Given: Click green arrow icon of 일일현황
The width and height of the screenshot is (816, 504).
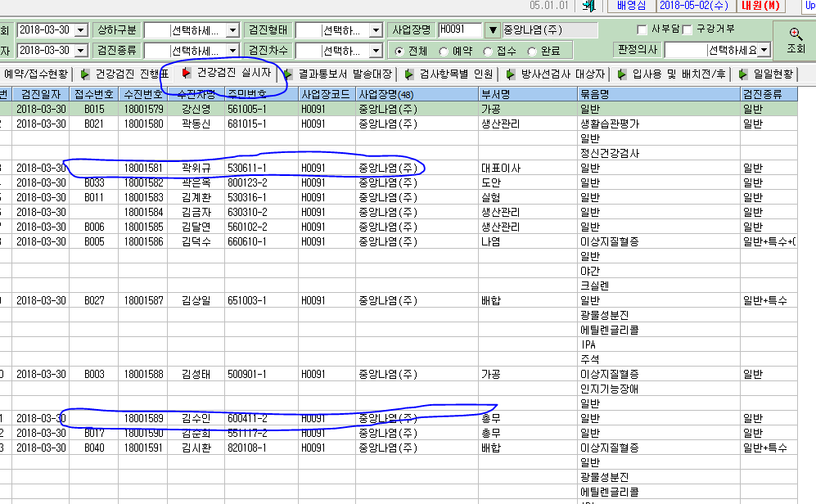Looking at the screenshot, I should tap(743, 74).
